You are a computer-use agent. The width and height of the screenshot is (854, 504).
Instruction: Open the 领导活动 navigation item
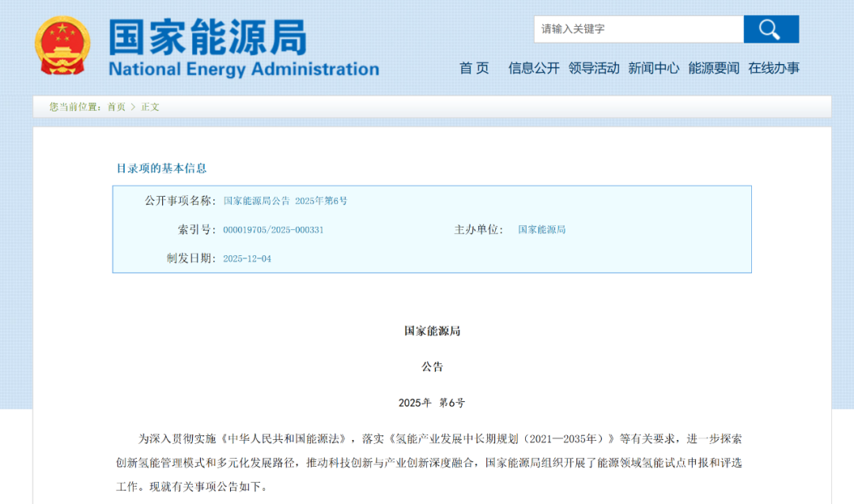click(x=594, y=68)
